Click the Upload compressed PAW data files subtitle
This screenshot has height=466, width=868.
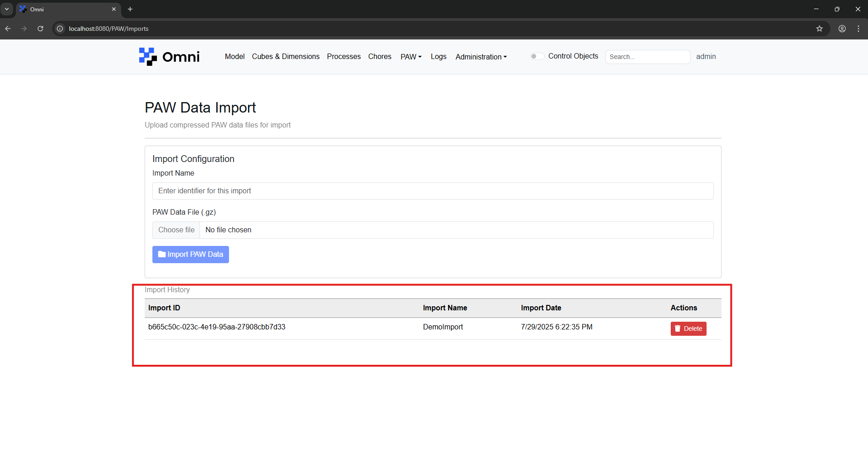click(x=218, y=125)
